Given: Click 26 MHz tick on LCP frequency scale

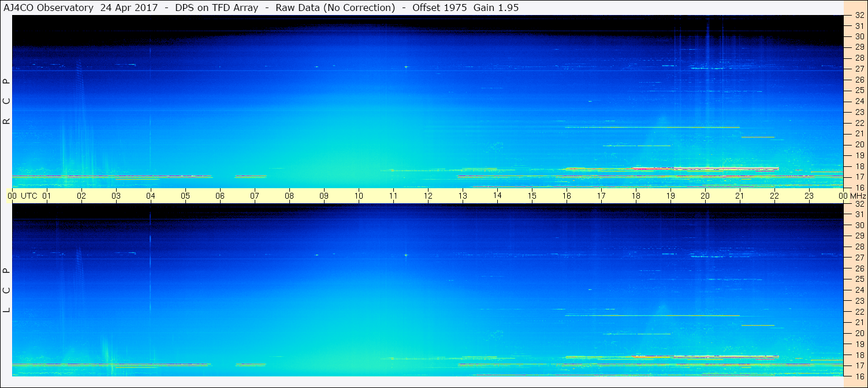Looking at the screenshot, I should tap(859, 268).
